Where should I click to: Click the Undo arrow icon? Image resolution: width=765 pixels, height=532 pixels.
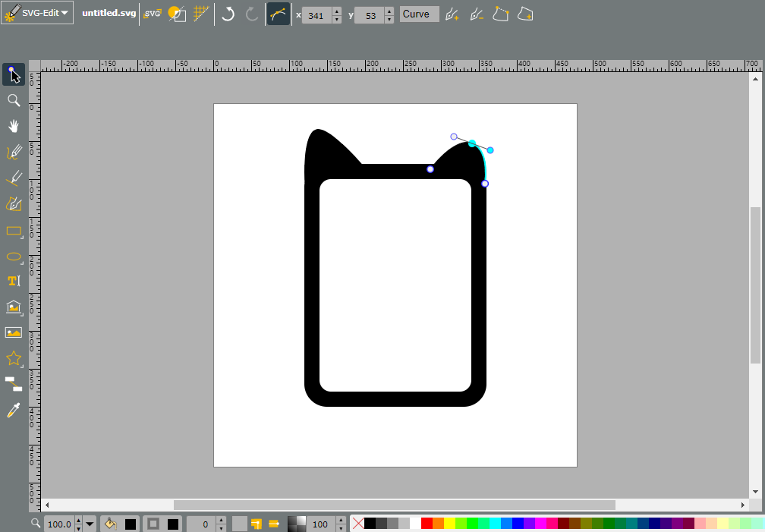[x=228, y=14]
